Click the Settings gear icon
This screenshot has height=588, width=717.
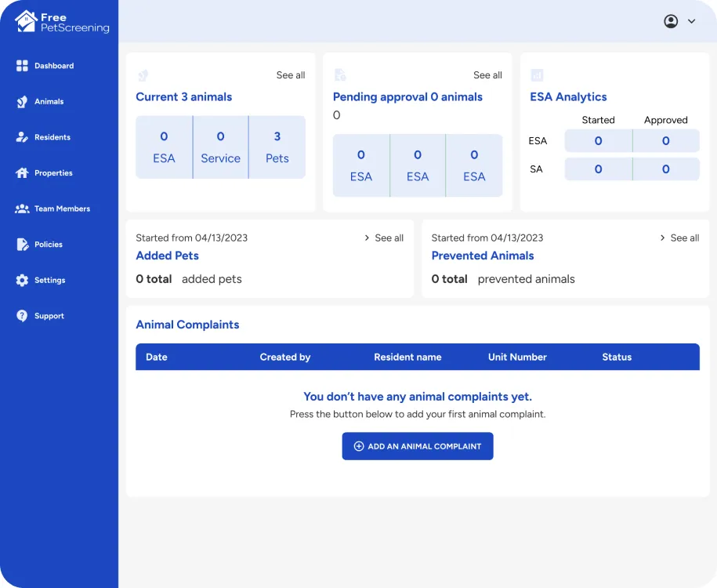click(x=22, y=280)
